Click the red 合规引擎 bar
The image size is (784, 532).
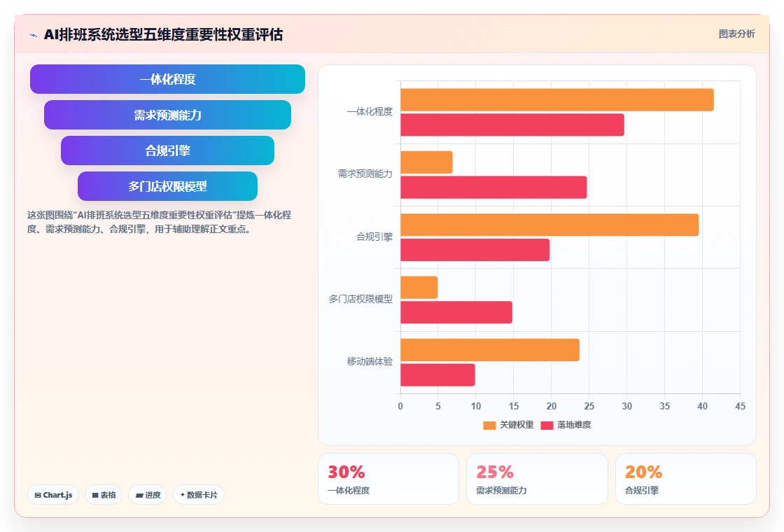(475, 250)
